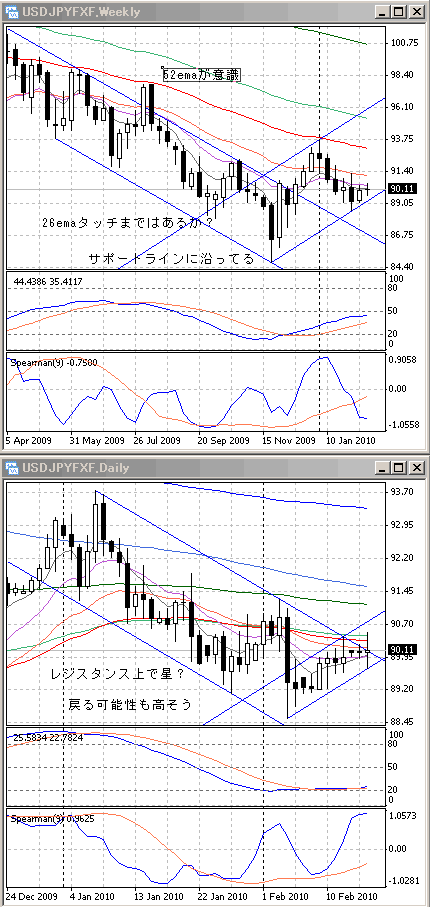This screenshot has height=907, width=430.
Task: Click the chart icon in the Daily window title bar
Action: click(12, 467)
